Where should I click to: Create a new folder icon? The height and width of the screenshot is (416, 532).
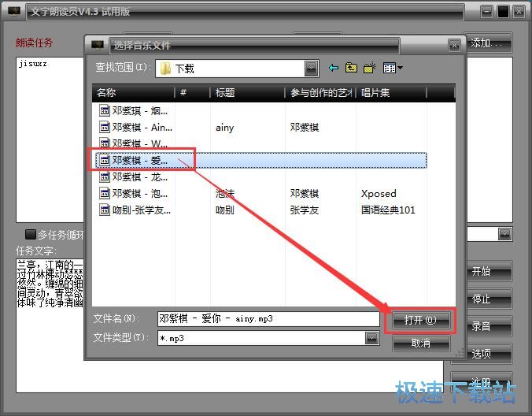point(370,68)
